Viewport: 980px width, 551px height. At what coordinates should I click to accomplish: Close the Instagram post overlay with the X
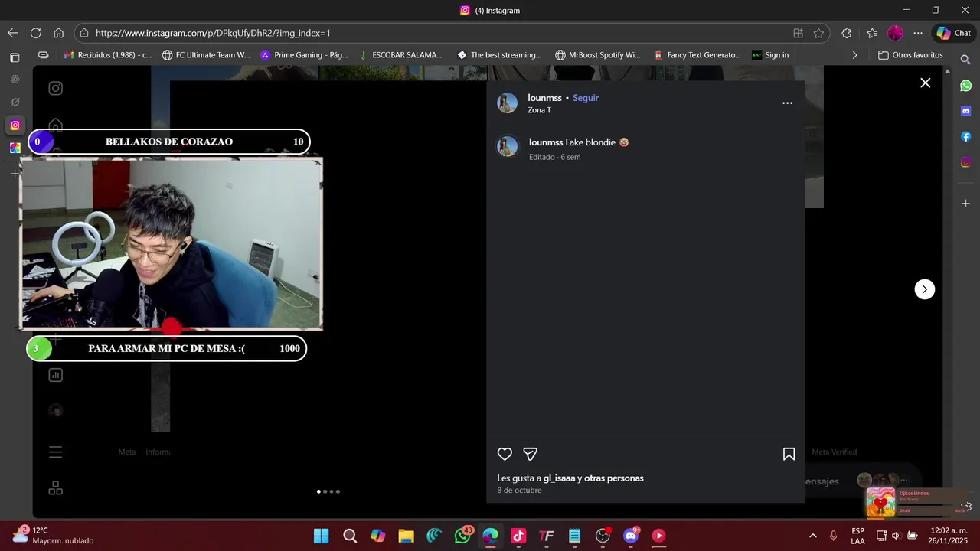click(x=925, y=83)
